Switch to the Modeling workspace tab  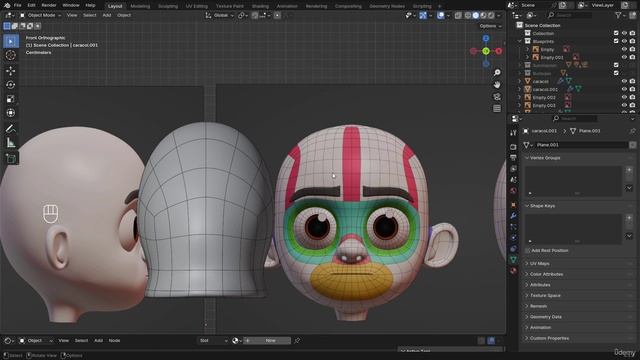(140, 6)
